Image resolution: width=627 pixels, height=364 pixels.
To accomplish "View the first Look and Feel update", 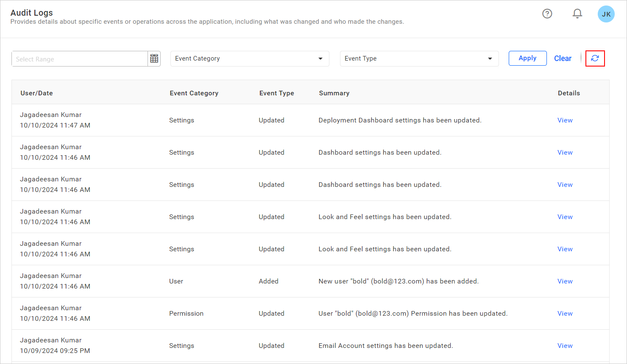I will [x=565, y=217].
